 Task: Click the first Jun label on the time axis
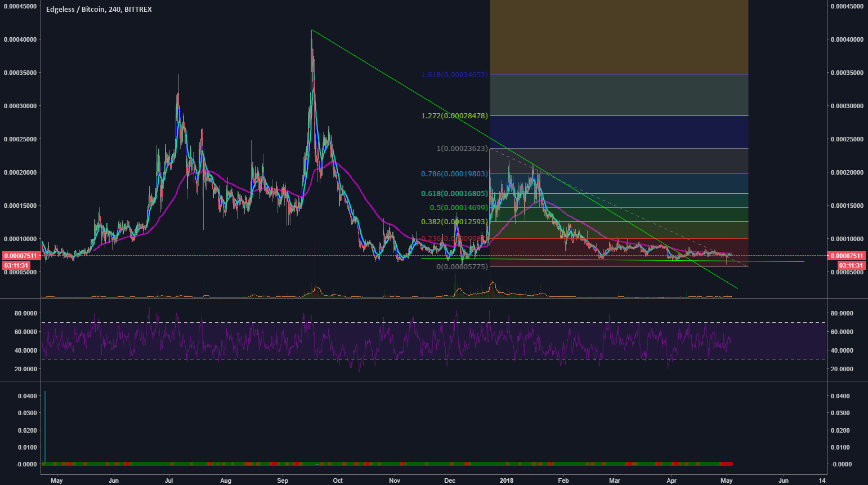click(114, 480)
